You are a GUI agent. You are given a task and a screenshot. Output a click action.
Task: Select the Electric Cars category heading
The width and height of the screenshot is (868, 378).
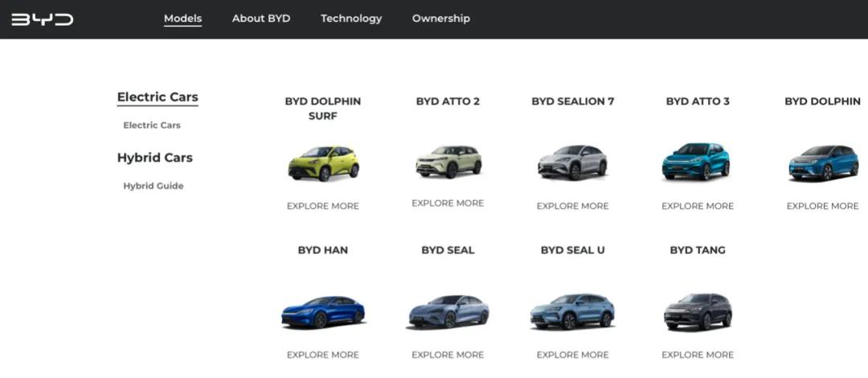pyautogui.click(x=158, y=97)
